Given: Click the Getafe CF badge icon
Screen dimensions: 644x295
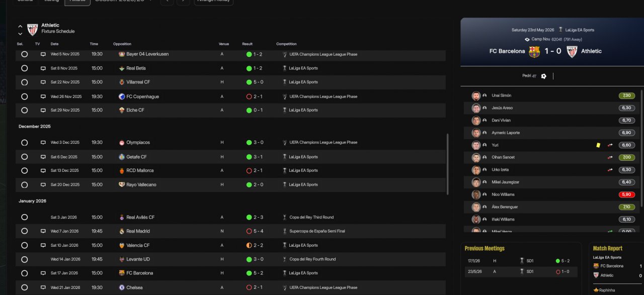Looking at the screenshot, I should pos(122,157).
